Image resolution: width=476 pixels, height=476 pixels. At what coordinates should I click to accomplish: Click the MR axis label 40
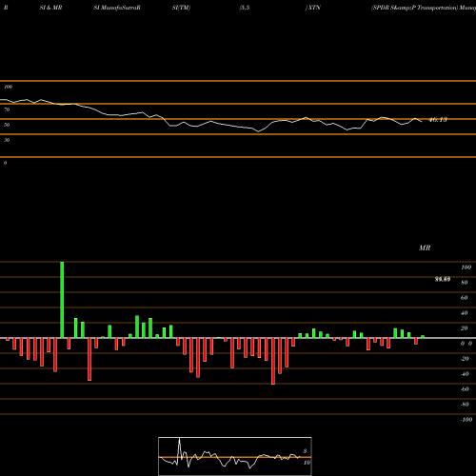[465, 313]
